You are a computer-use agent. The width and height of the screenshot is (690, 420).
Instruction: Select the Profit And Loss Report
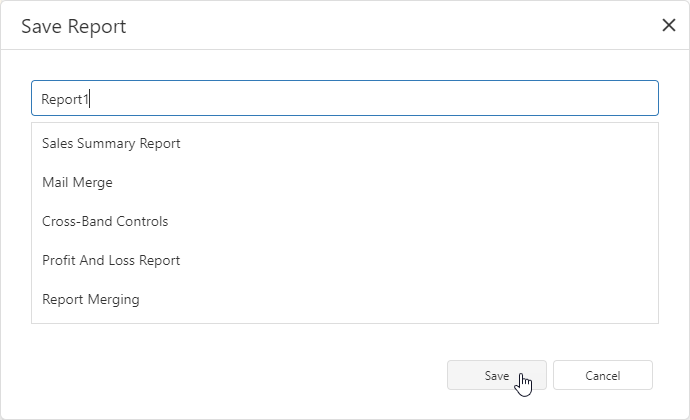click(x=111, y=260)
